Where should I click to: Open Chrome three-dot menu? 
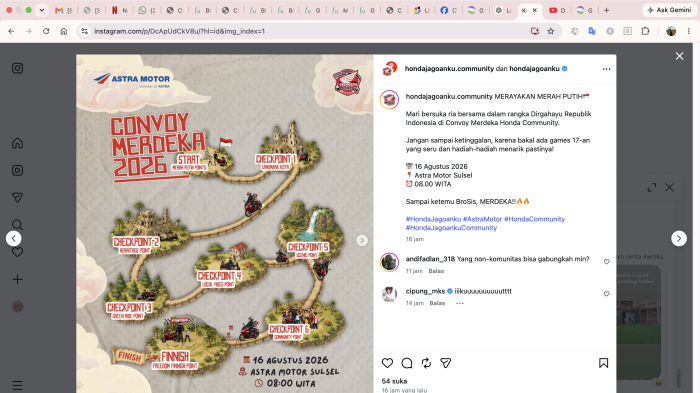click(x=689, y=31)
